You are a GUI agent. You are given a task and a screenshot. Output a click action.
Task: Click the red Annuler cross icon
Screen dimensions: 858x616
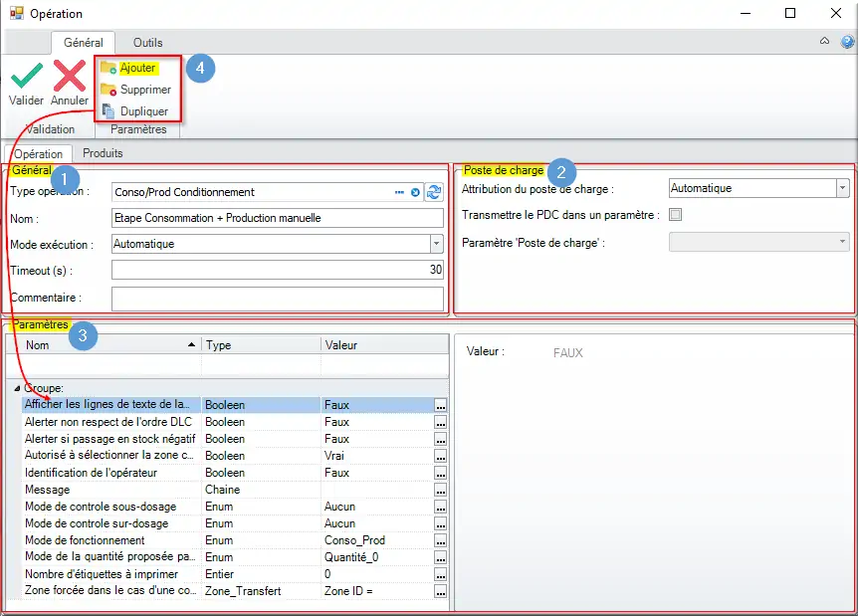70,76
